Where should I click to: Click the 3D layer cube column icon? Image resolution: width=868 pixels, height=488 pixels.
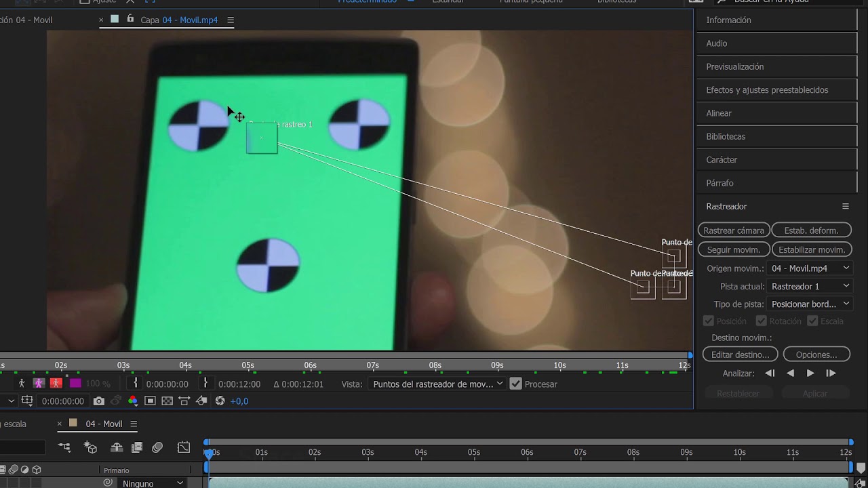point(37,470)
